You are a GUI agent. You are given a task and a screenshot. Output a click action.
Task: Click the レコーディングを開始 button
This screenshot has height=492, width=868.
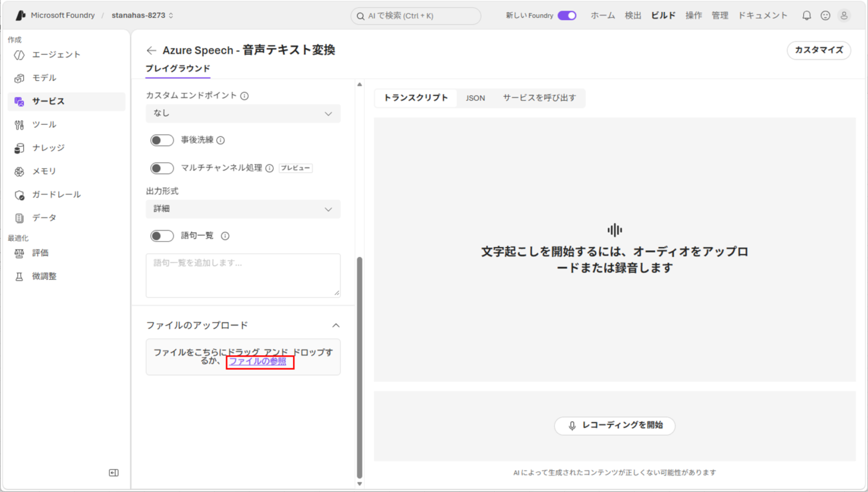pos(615,426)
